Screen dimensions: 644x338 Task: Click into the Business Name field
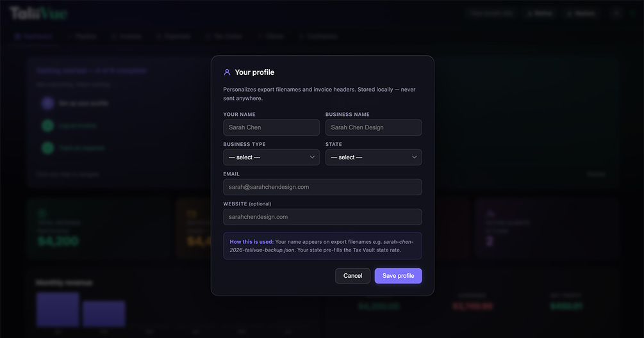(374, 127)
